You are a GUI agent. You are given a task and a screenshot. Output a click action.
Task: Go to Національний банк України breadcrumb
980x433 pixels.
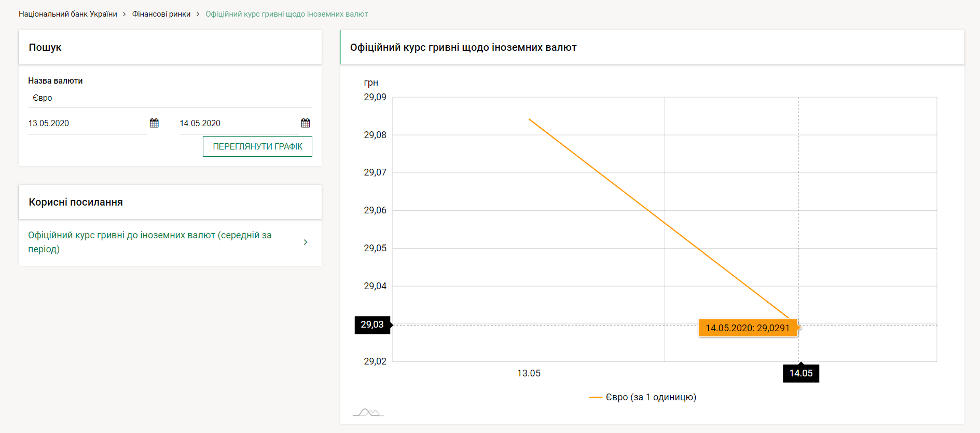point(68,14)
